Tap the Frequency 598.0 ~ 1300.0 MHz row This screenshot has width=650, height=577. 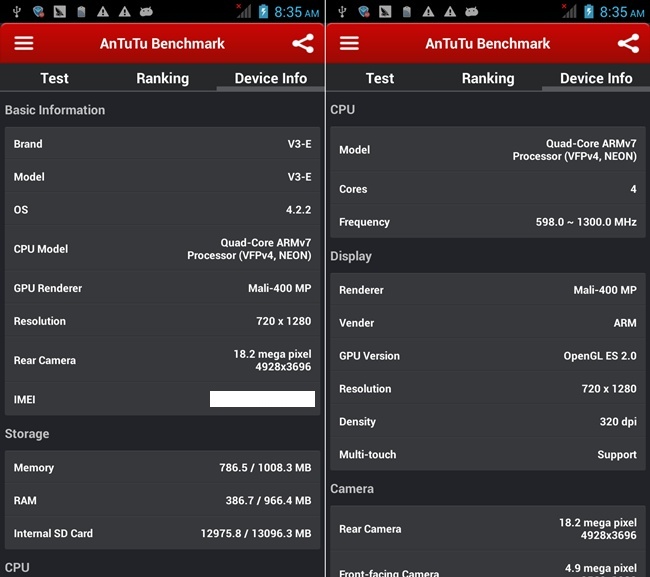[488, 222]
